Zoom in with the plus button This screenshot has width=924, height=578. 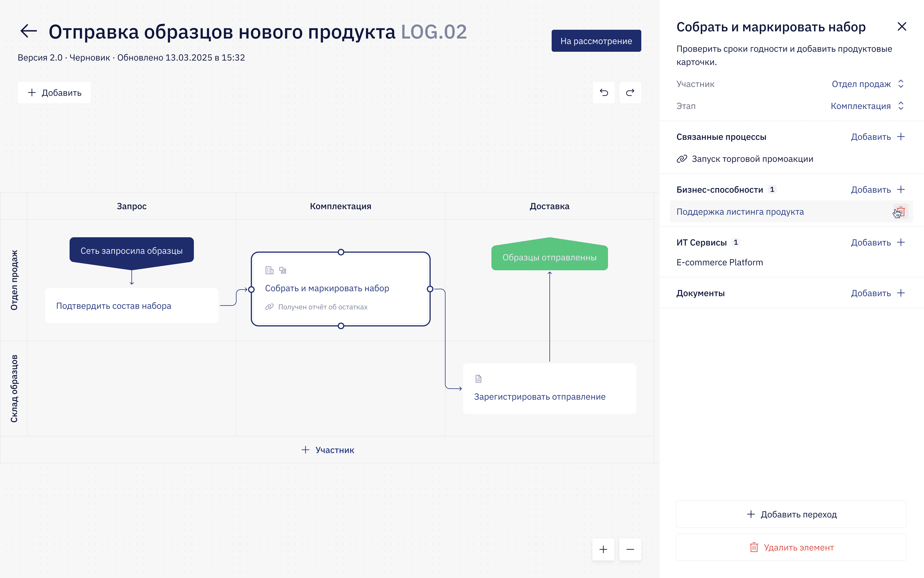[603, 549]
